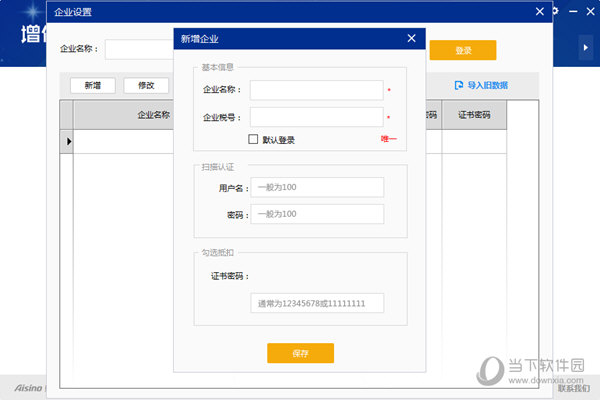This screenshot has height=400, width=600.
Task: Close the 新增企业 dialog
Action: pos(411,38)
